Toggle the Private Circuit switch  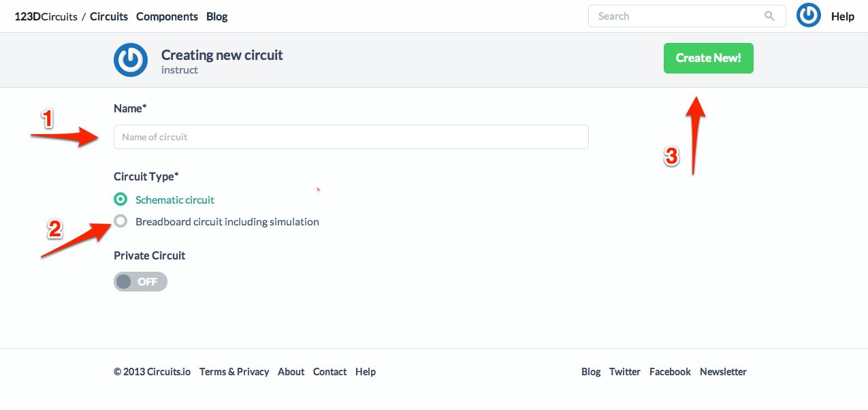[140, 281]
